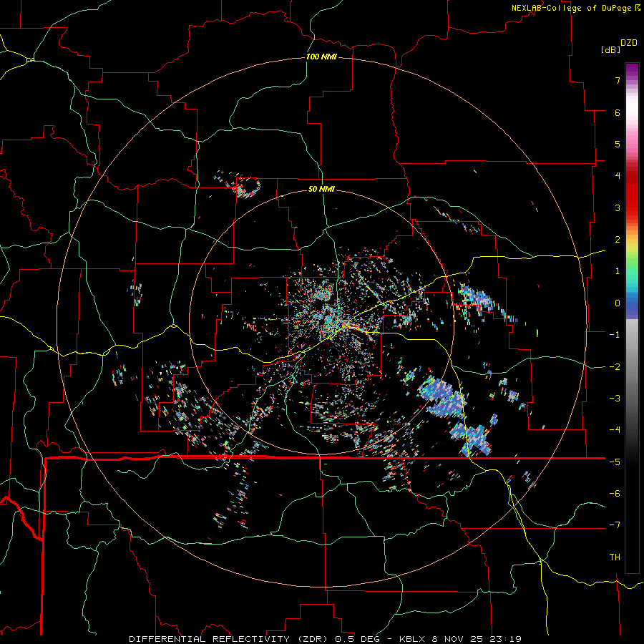Viewport: 644px width, 644px height.
Task: Click the TH threshold label on the scale
Action: click(615, 557)
